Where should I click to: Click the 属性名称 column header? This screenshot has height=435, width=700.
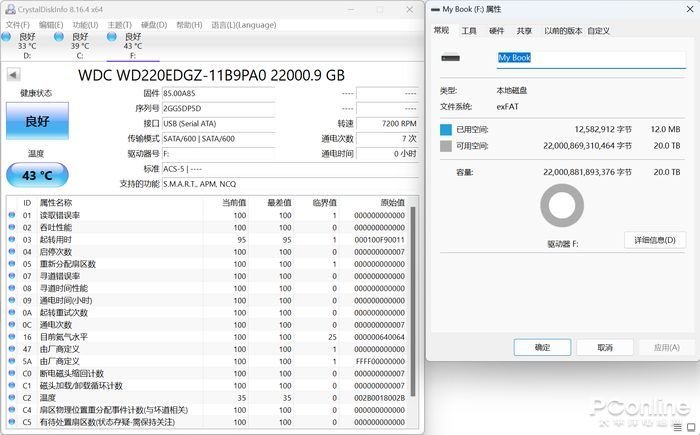56,203
